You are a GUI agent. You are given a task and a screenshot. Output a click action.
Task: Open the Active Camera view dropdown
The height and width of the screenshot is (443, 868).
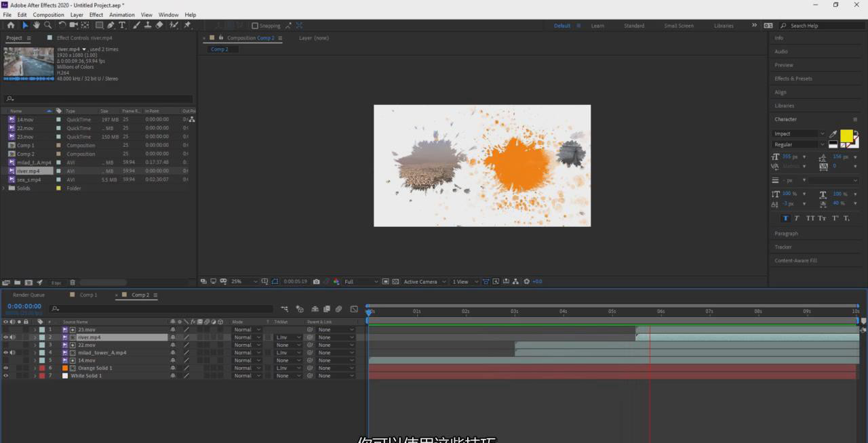(x=425, y=282)
